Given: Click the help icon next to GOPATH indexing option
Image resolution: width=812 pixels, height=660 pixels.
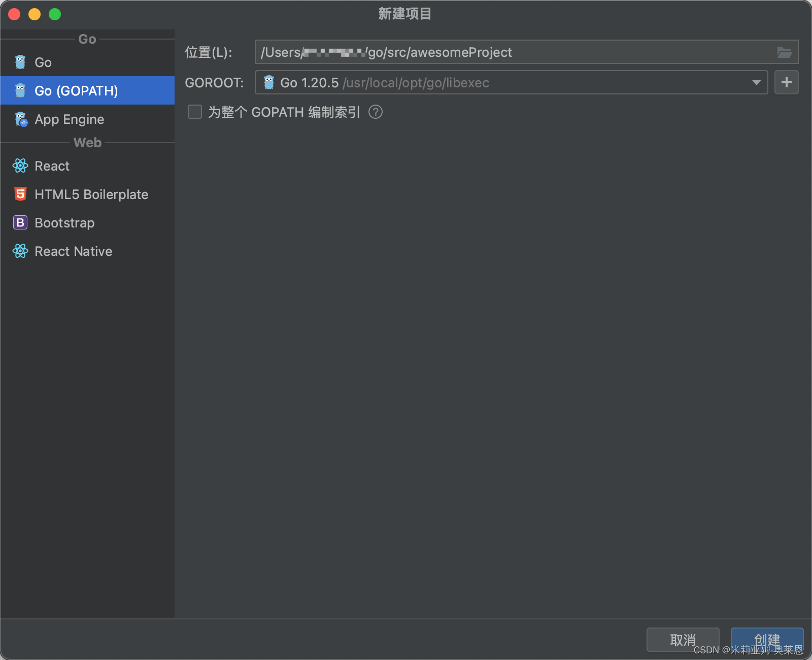Looking at the screenshot, I should coord(376,112).
